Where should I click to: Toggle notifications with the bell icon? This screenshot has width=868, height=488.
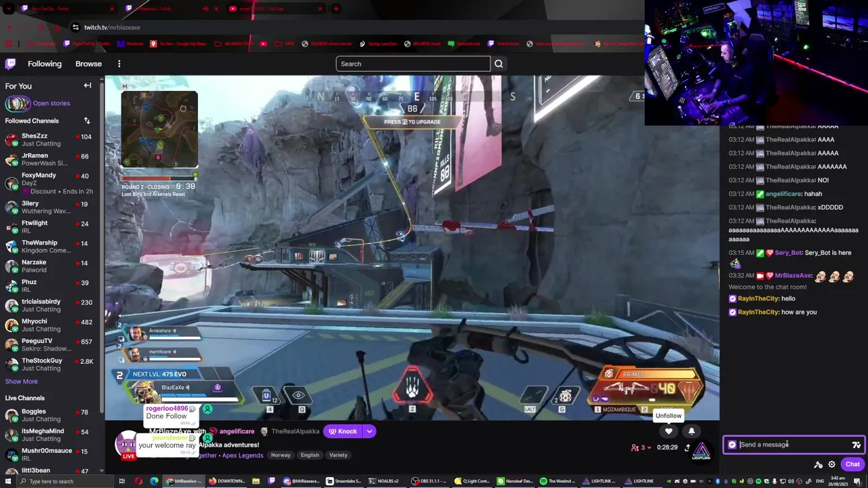click(x=692, y=431)
